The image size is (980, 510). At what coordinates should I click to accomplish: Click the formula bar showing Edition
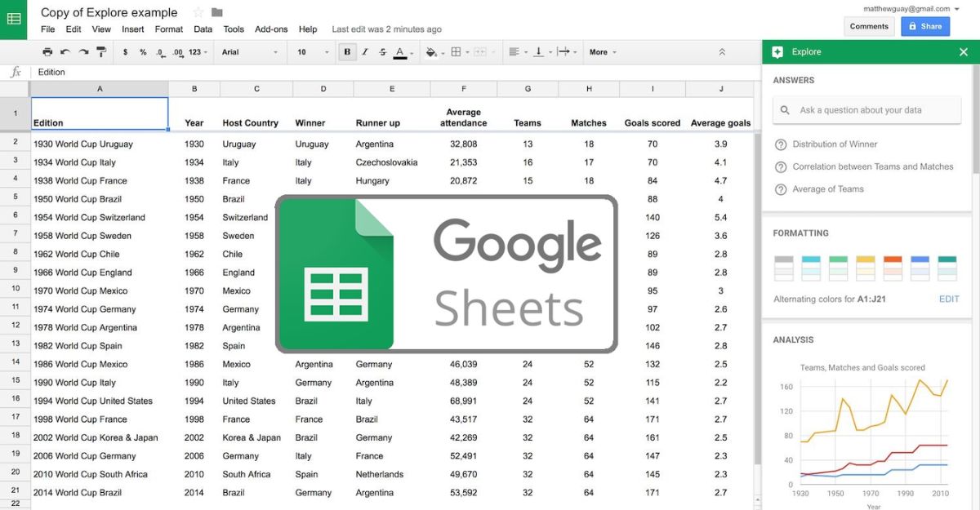click(x=395, y=72)
